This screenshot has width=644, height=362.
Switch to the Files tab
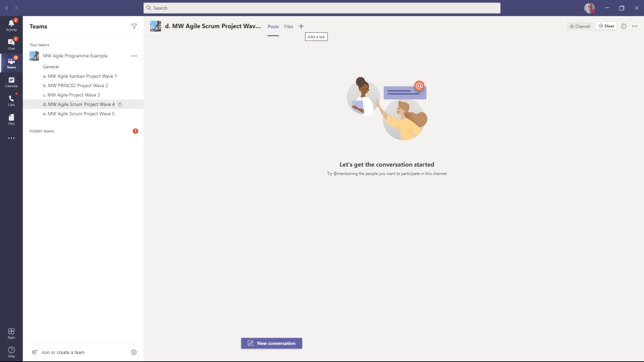288,27
